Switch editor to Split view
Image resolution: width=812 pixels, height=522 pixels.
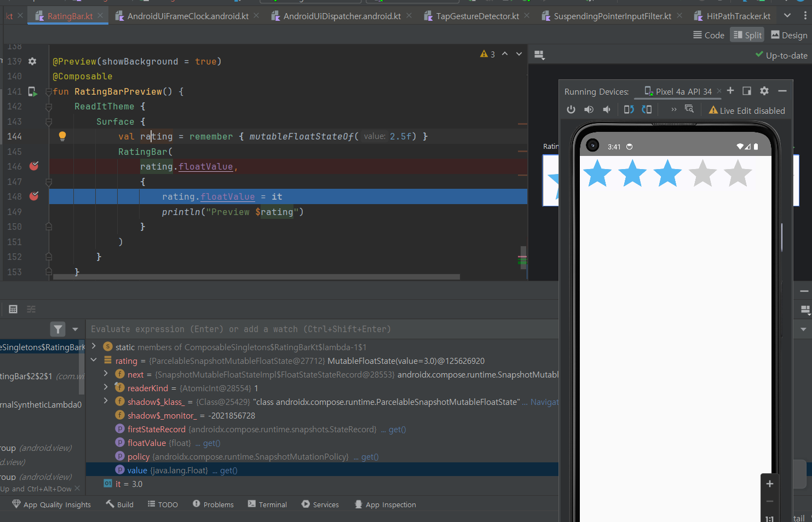tap(747, 35)
